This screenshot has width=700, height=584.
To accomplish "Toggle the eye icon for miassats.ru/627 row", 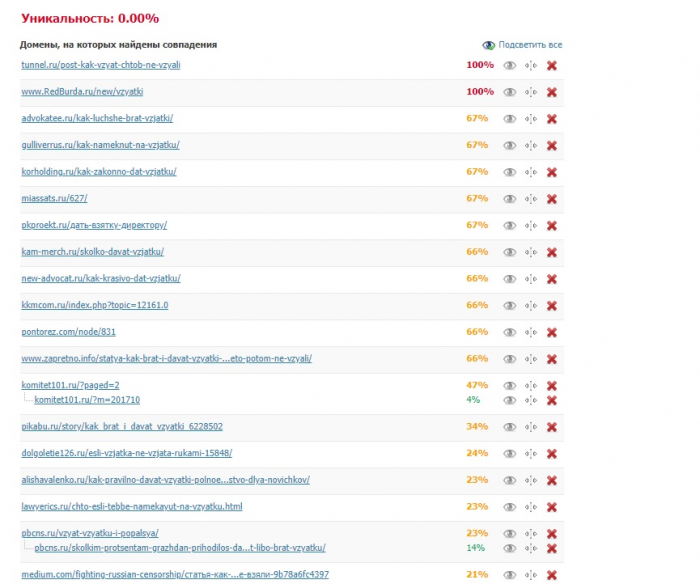I will [509, 199].
